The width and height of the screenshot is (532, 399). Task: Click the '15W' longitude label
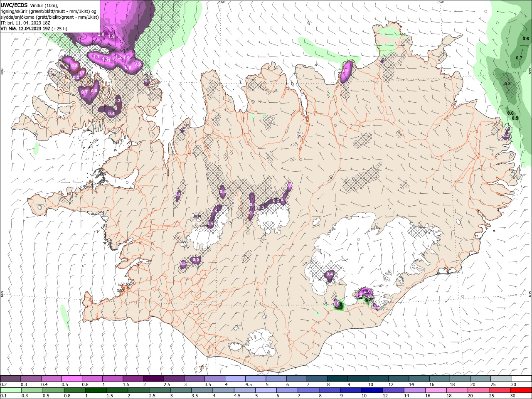coord(440,2)
